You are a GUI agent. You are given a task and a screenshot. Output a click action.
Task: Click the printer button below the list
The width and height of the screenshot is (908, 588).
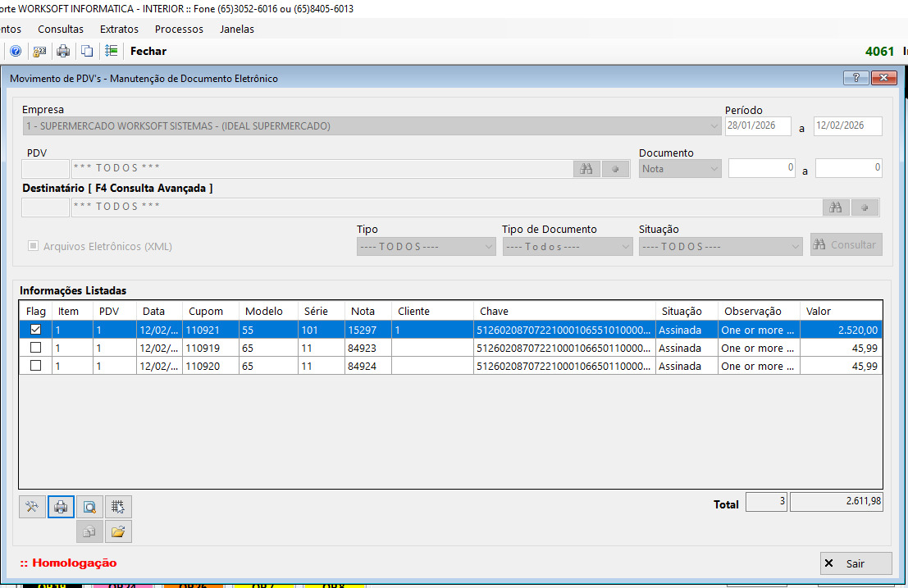61,507
